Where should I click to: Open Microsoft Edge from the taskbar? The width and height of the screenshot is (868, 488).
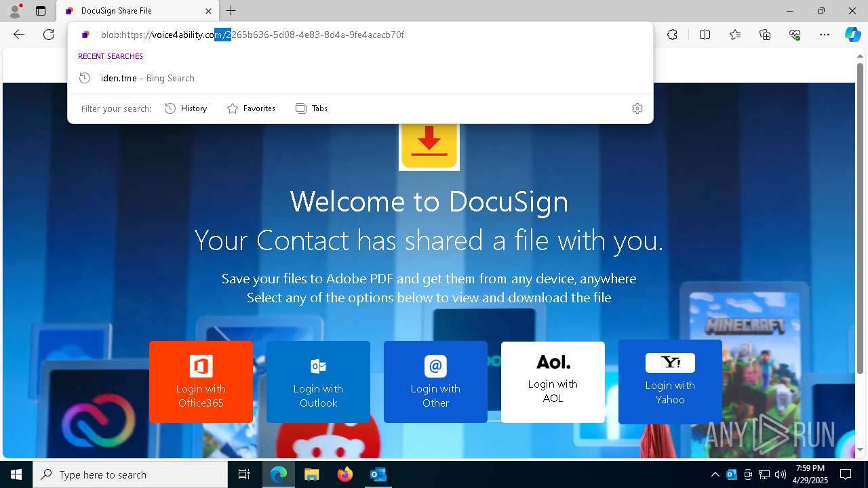coord(279,474)
